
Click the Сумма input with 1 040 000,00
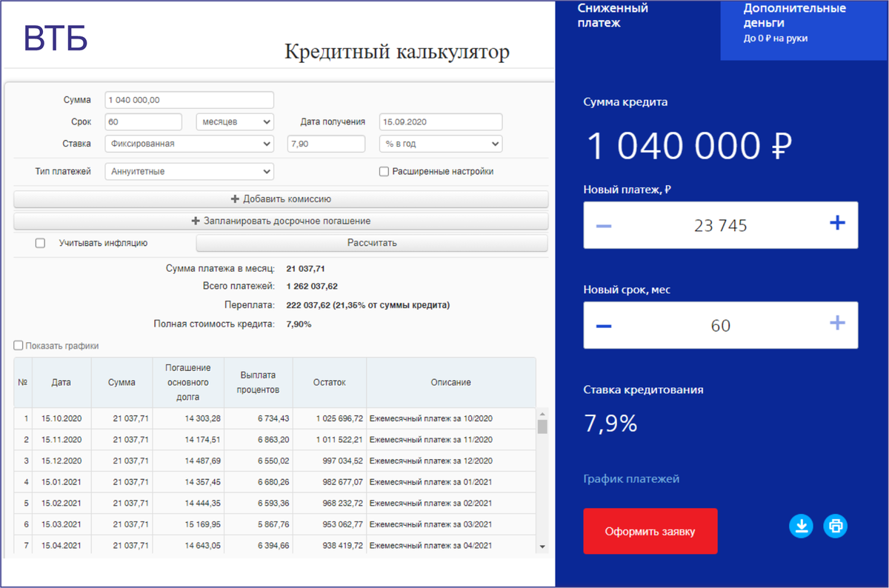pos(190,100)
